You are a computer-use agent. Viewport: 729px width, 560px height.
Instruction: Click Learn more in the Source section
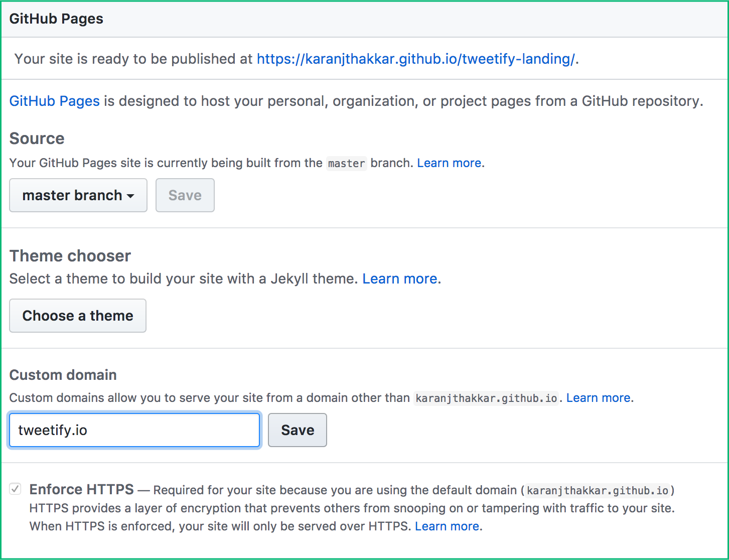(450, 163)
